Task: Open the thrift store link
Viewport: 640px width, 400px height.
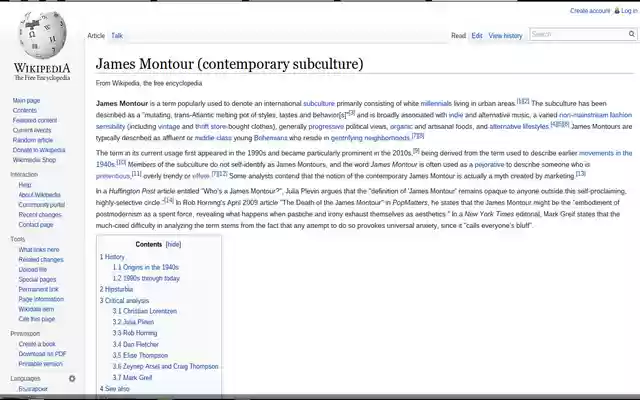Action: click(211, 127)
